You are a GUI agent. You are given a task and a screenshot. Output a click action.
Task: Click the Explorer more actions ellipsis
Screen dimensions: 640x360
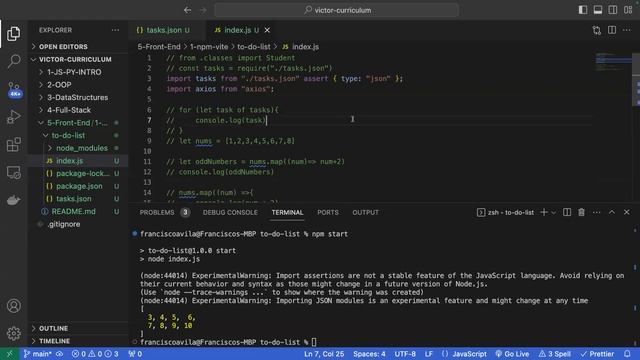click(116, 30)
